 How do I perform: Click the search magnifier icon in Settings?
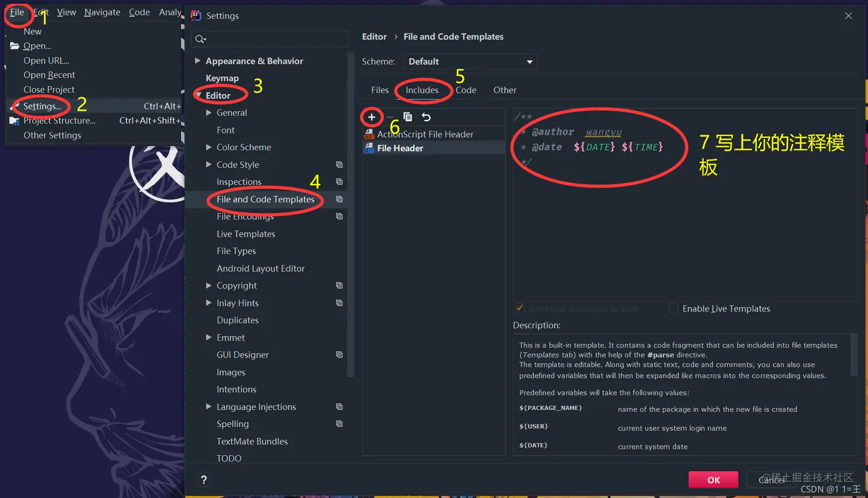point(200,39)
